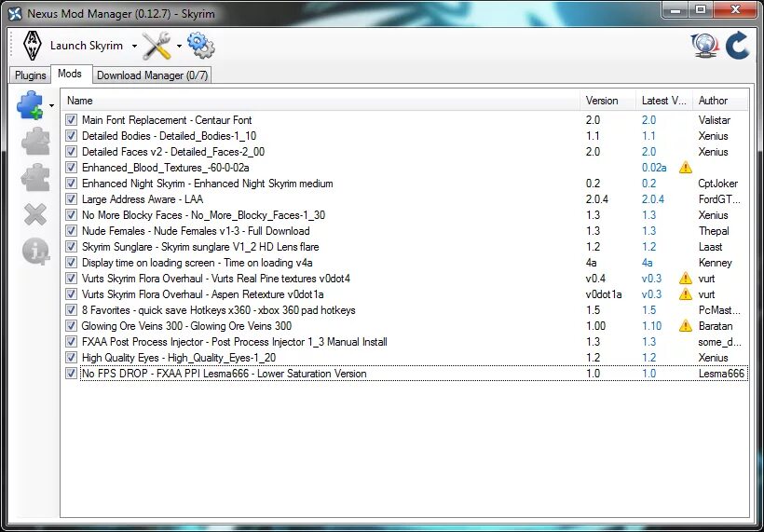Click latest version 0.02a link
The height and width of the screenshot is (532, 764).
point(654,168)
